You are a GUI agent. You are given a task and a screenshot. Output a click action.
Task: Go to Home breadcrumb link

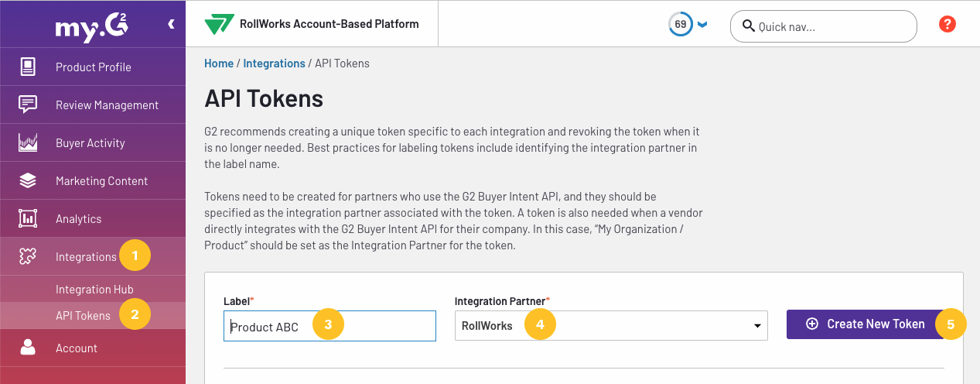click(219, 63)
